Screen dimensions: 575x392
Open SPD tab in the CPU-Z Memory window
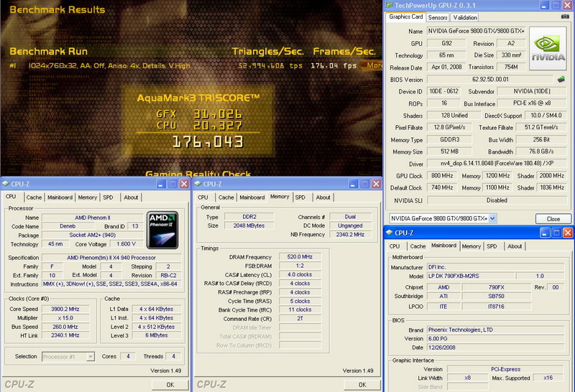tap(300, 197)
